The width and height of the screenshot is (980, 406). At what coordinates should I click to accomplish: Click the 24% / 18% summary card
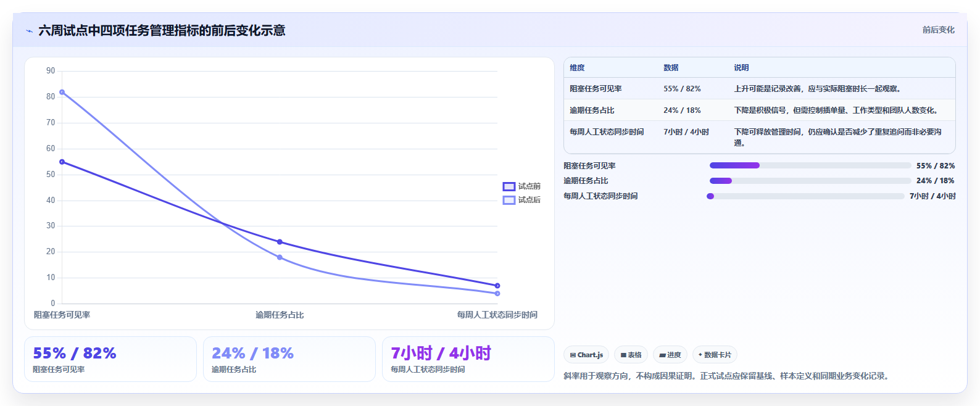tap(289, 359)
